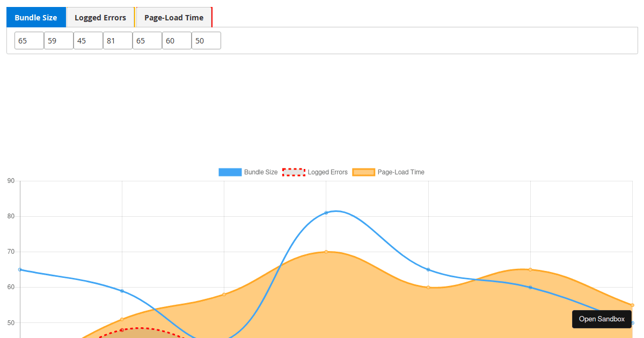644x338 pixels.
Task: Focus the input field containing 59
Action: pos(58,41)
